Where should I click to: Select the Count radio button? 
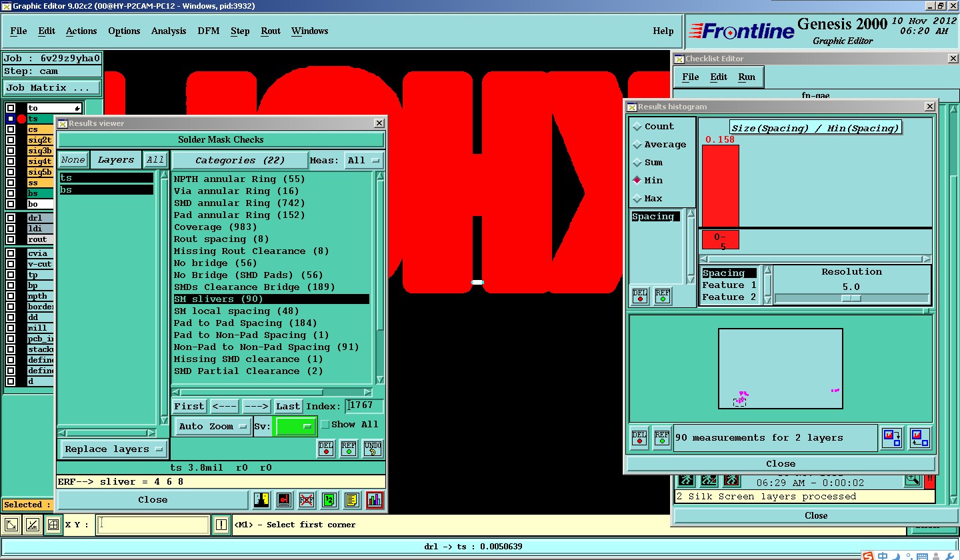point(637,126)
